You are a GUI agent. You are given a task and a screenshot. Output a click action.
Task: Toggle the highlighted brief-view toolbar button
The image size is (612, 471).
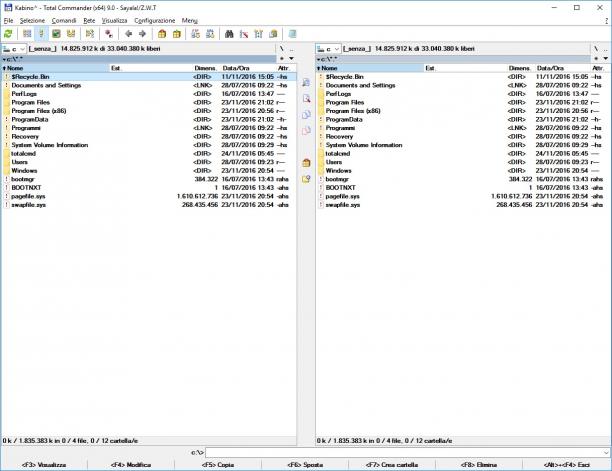pos(41,34)
